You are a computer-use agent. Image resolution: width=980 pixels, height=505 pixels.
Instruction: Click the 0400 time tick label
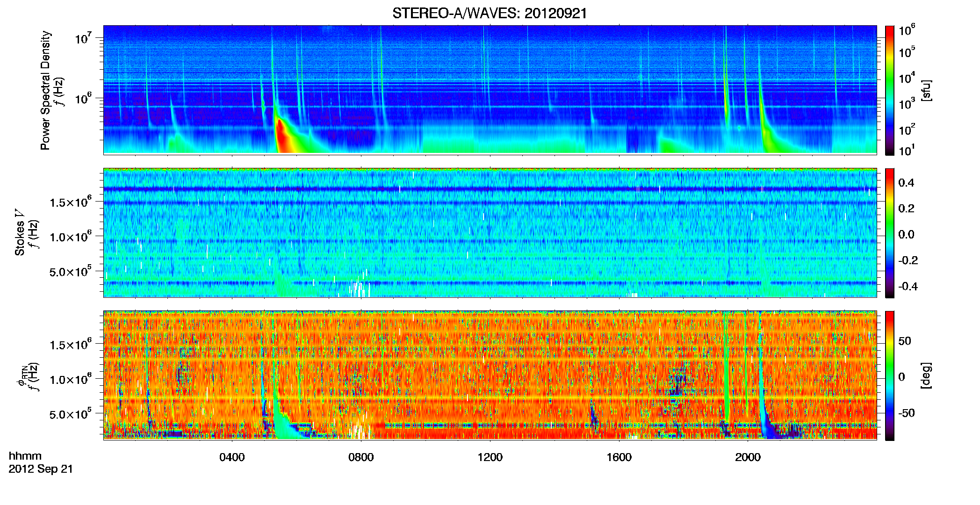[x=232, y=457]
